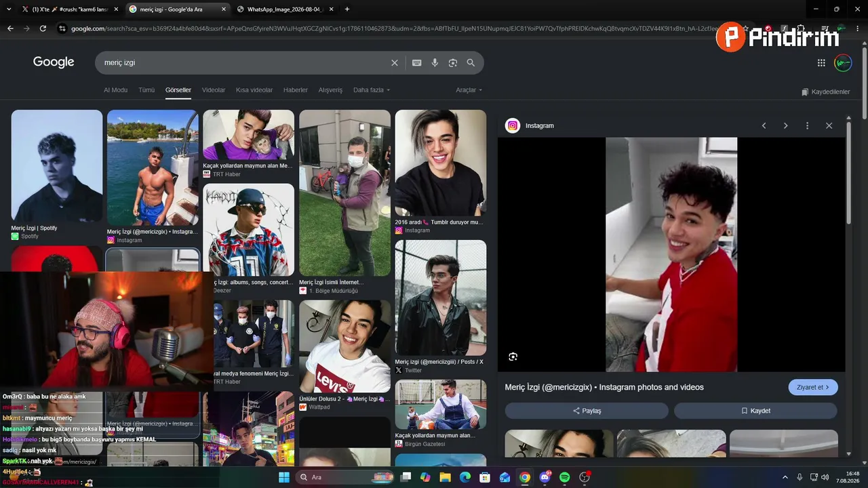Search by image with Google Lens icon
Viewport: 868px width, 488px height.
tap(452, 62)
